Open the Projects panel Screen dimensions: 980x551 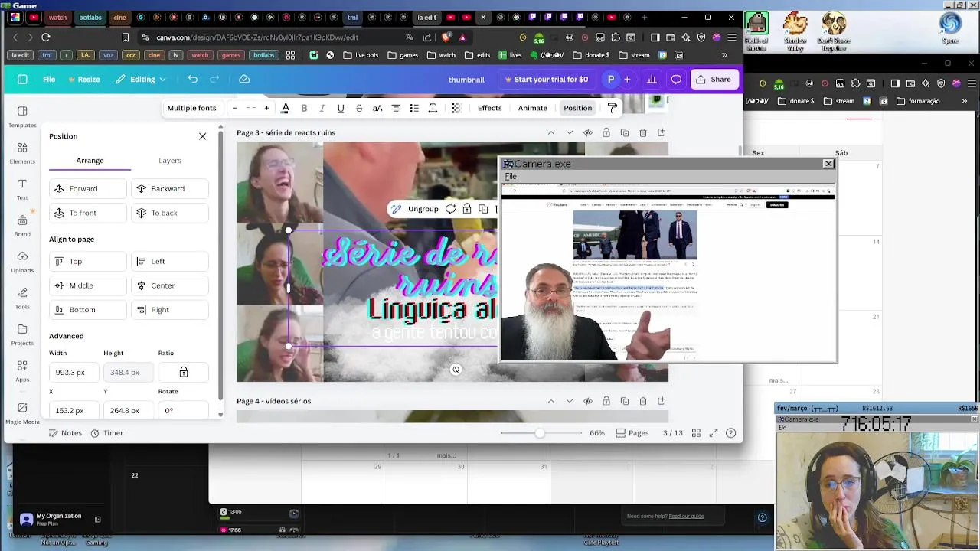pos(22,334)
